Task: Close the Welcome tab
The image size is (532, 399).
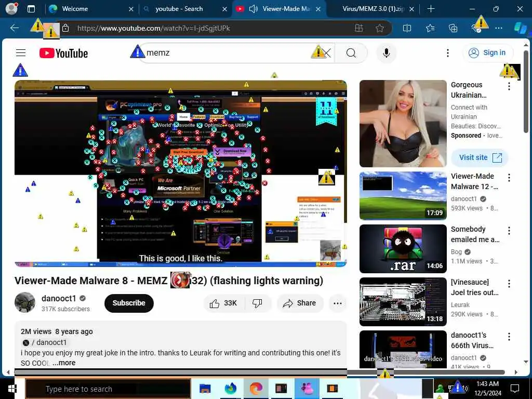Action: pyautogui.click(x=131, y=9)
